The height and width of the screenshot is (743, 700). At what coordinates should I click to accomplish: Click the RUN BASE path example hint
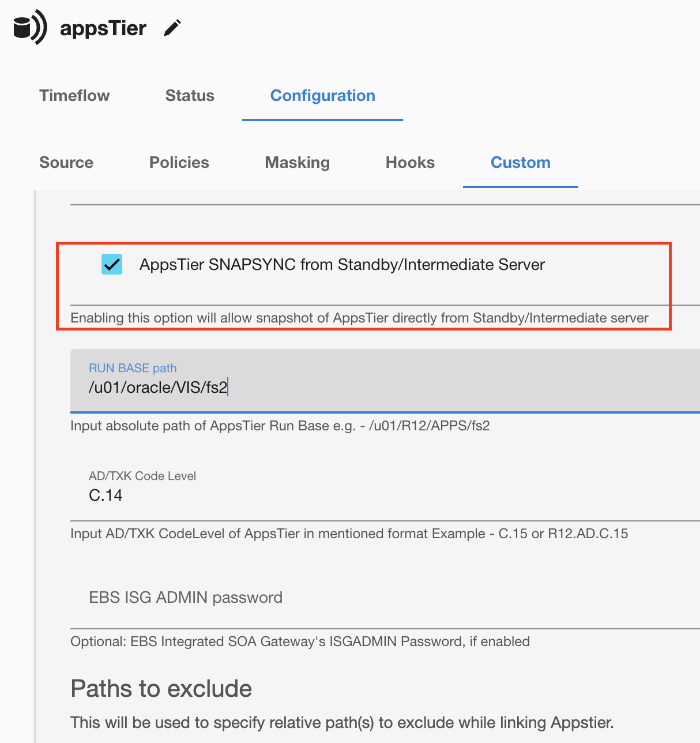280,426
